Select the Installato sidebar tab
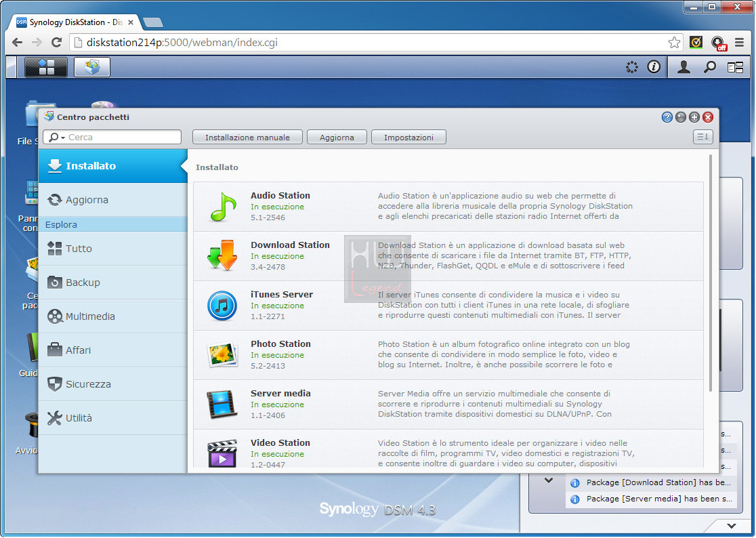This screenshot has width=756, height=538. (x=113, y=166)
